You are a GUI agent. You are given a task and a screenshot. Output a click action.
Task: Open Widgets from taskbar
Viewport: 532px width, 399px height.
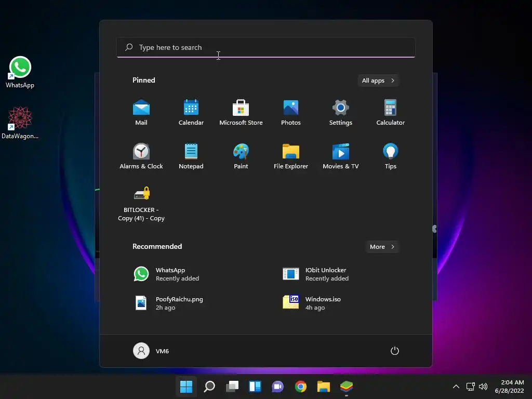click(x=255, y=387)
